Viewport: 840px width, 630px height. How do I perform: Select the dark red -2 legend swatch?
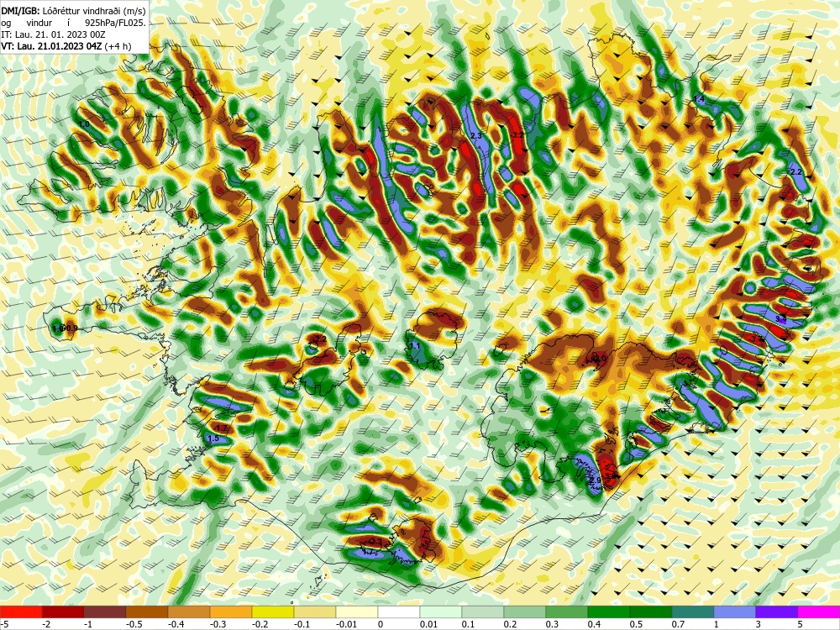coord(63,612)
